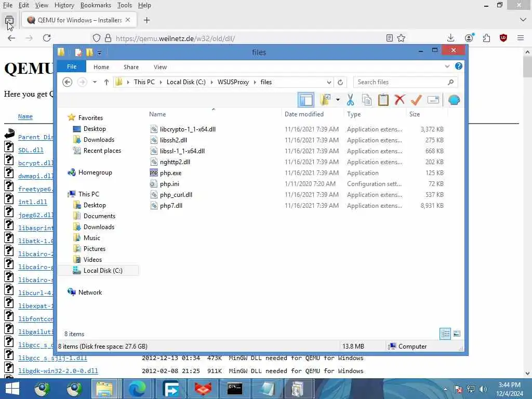The height and width of the screenshot is (399, 532).
Task: Switch to large icons view in status bar
Action: pyautogui.click(x=457, y=334)
